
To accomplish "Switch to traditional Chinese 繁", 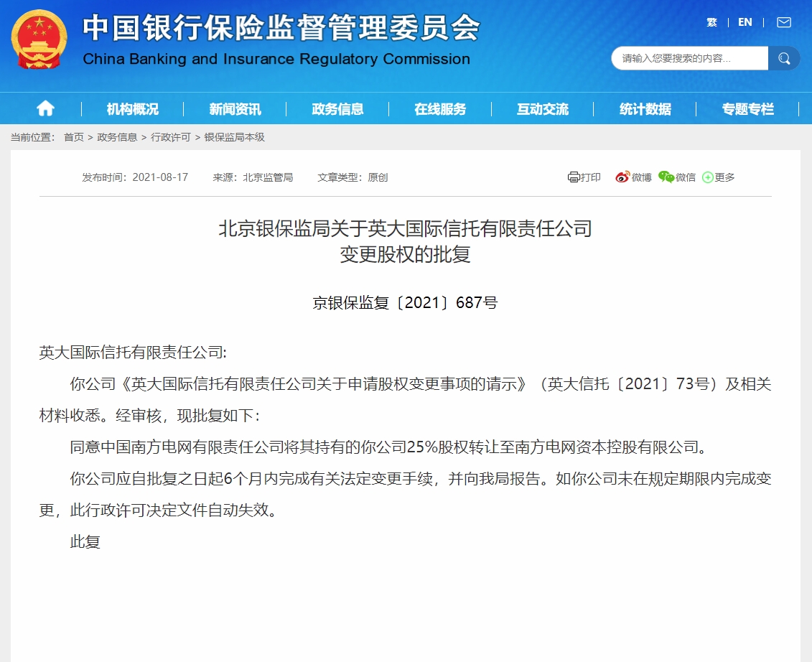I will (712, 22).
